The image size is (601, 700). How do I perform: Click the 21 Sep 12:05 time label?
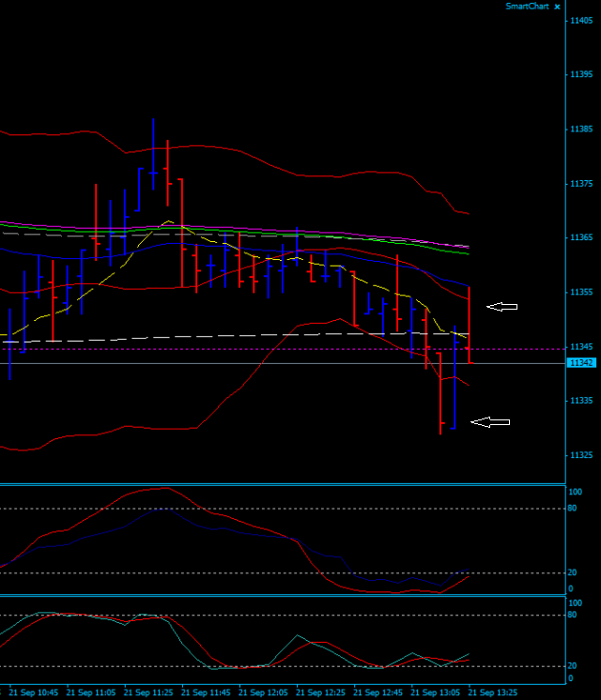tap(263, 692)
